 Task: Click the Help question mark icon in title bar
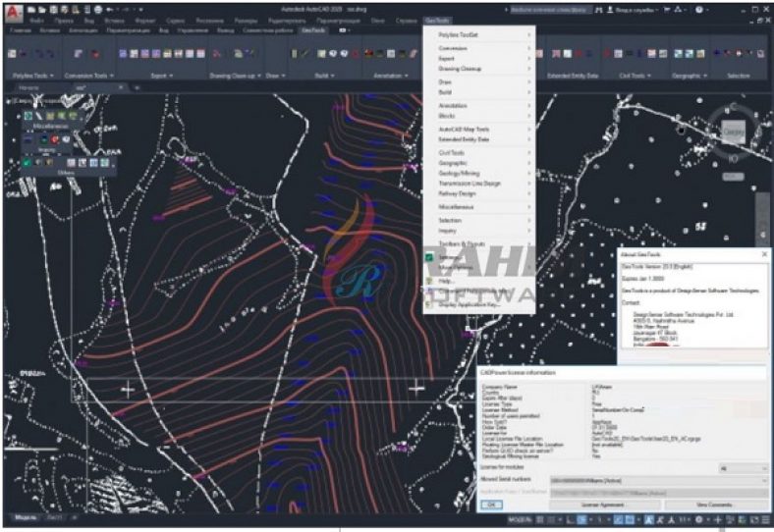click(699, 10)
